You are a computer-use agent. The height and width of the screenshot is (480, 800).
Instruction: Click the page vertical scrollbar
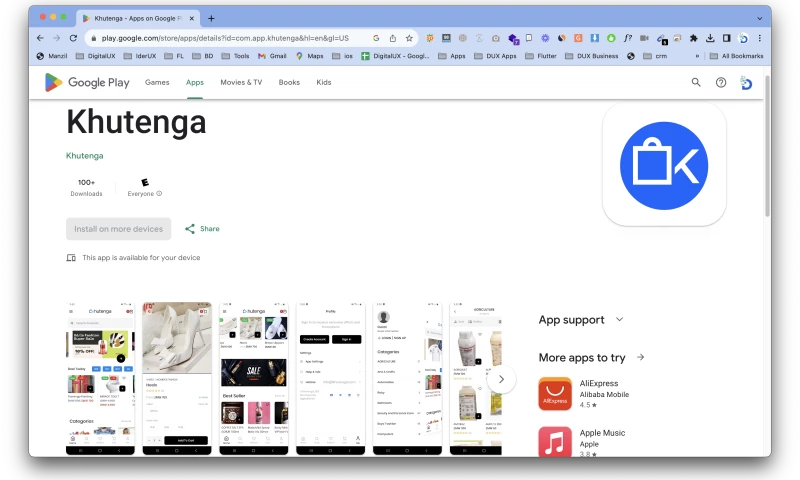tap(767, 146)
